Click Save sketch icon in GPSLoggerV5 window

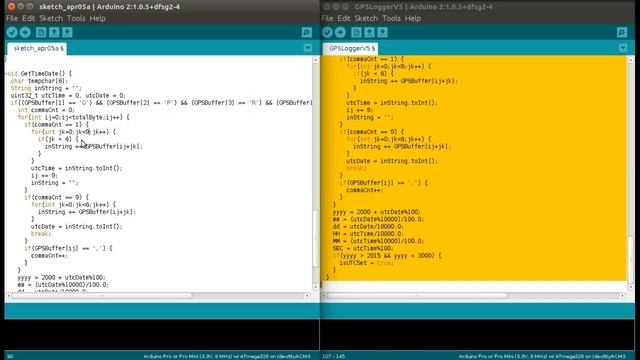[x=382, y=32]
